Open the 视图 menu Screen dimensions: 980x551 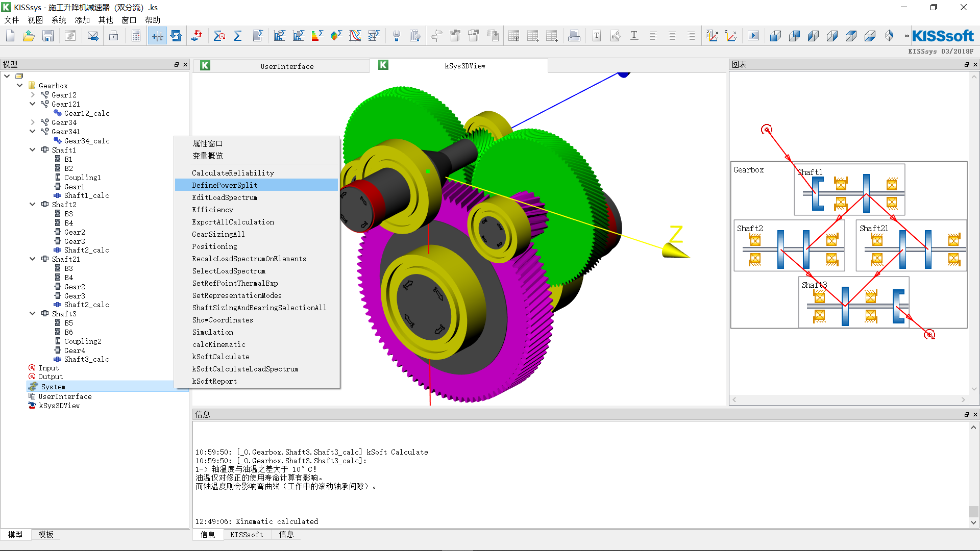pyautogui.click(x=35, y=20)
